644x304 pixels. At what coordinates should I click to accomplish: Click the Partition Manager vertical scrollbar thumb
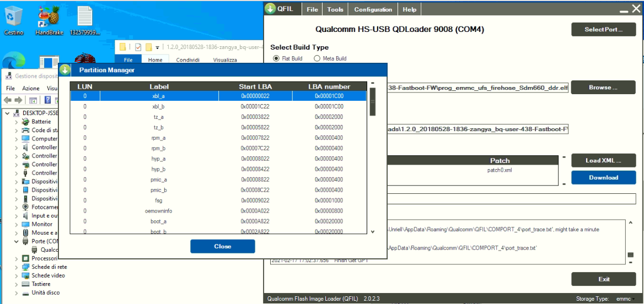point(373,102)
